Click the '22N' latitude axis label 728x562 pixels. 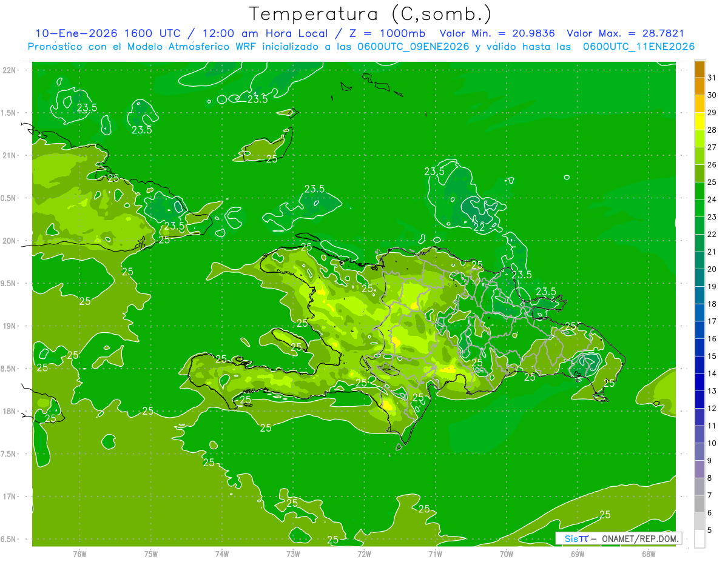[x=9, y=70]
